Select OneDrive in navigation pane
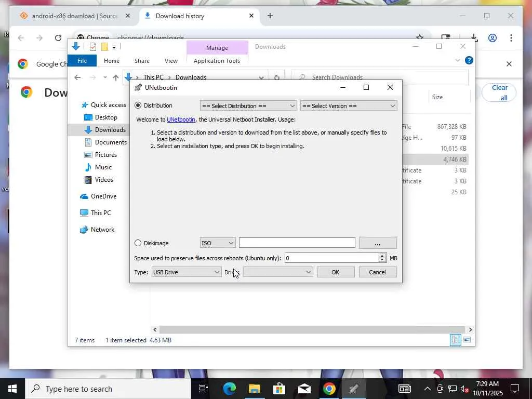Viewport: 532px width, 399px height. tap(98, 196)
